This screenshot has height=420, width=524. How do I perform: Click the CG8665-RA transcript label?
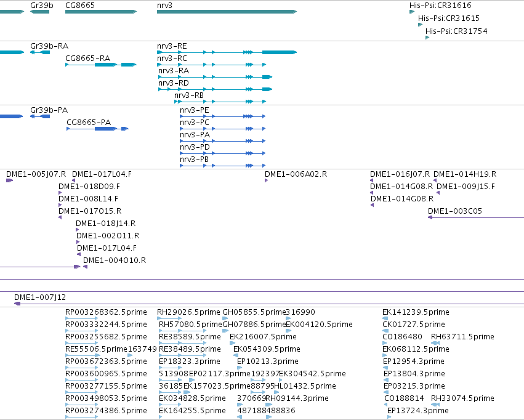(87, 58)
